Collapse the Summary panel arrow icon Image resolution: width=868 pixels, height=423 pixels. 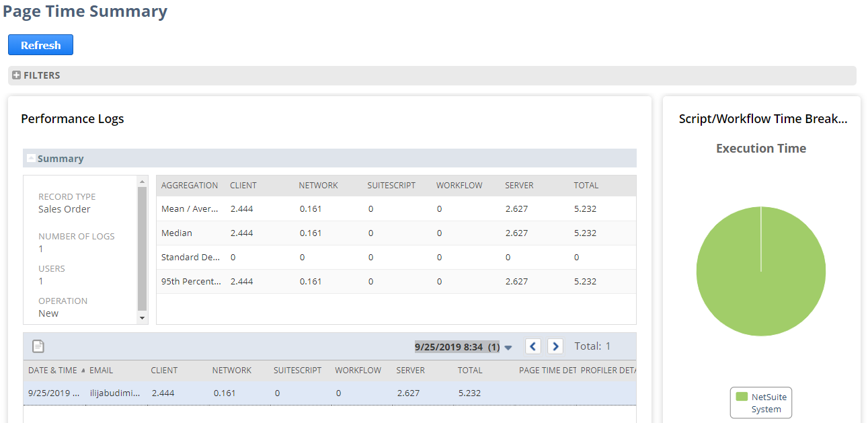32,158
